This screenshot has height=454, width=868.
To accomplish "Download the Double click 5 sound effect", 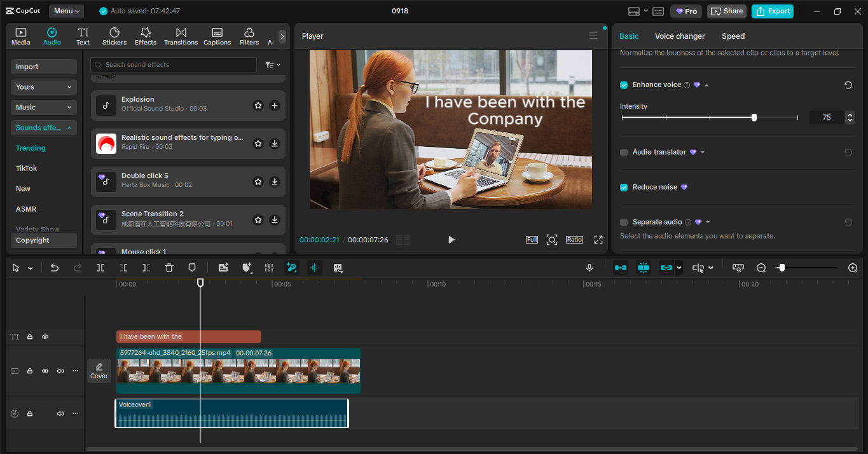I will point(275,182).
